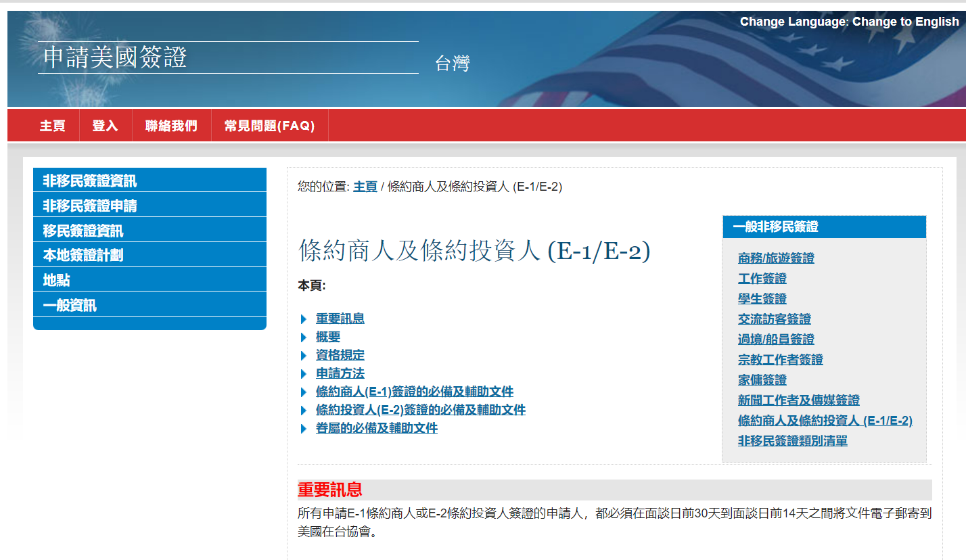This screenshot has height=560, width=966.
Task: Expand 移民簽證資訊 sidebar section
Action: (x=83, y=231)
